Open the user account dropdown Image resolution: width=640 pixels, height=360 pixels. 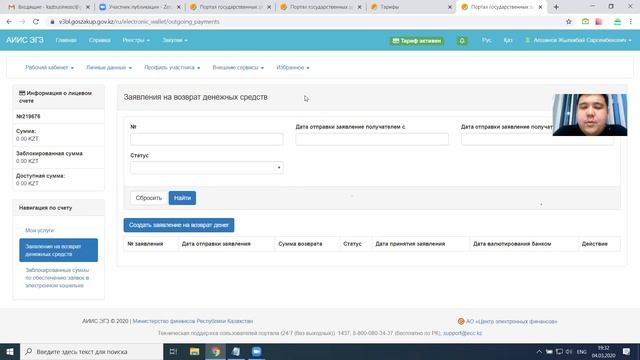click(x=578, y=40)
